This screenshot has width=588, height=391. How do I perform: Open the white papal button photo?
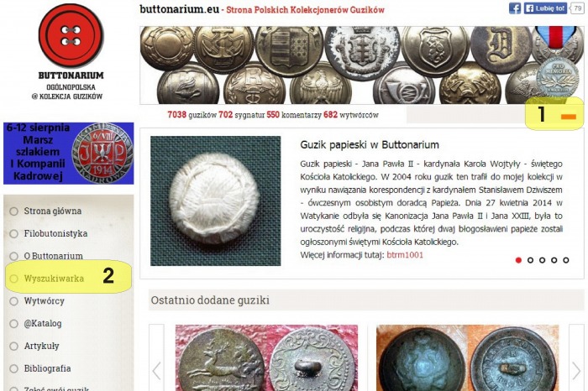(x=215, y=201)
